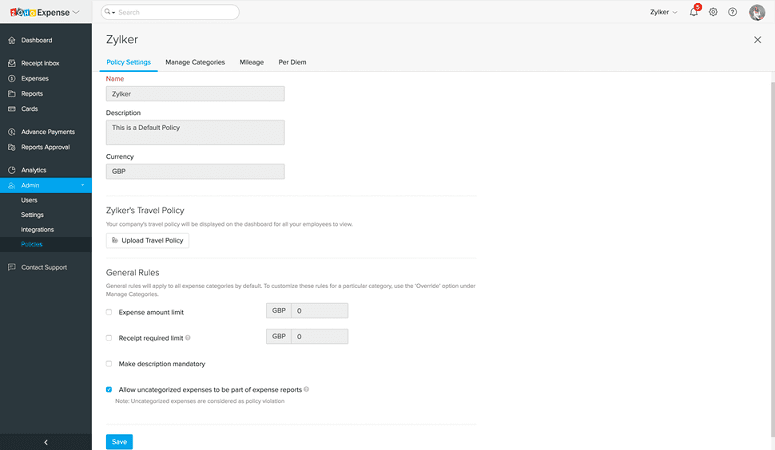Image resolution: width=775 pixels, height=450 pixels.
Task: Open the Zoho Expense app switcher dropdown
Action: 76,12
